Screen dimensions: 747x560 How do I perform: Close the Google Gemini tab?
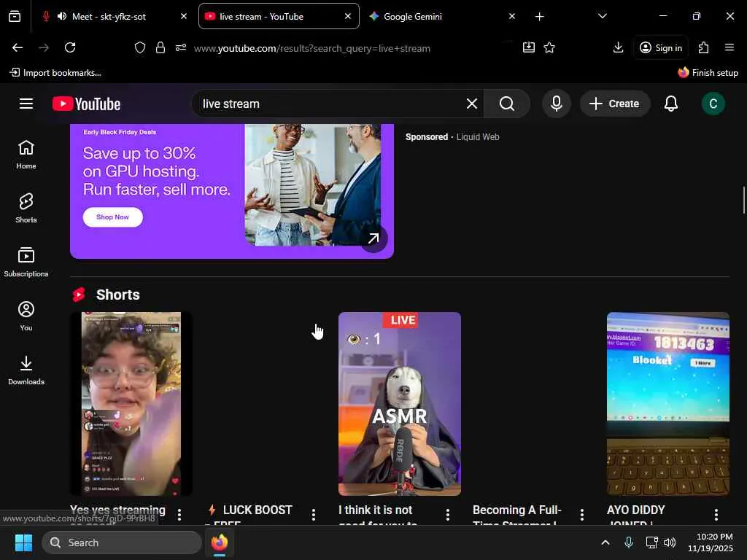[511, 16]
